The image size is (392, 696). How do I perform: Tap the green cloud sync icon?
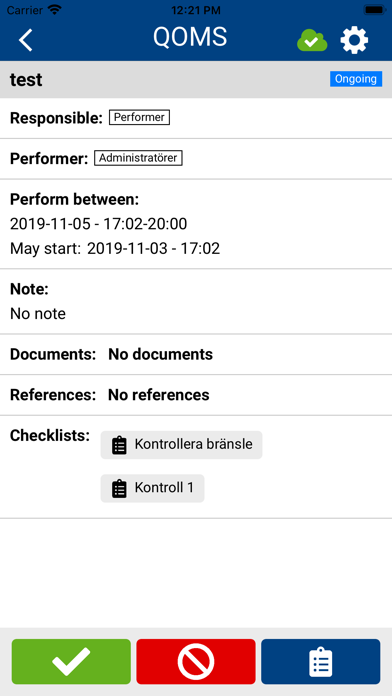(312, 41)
